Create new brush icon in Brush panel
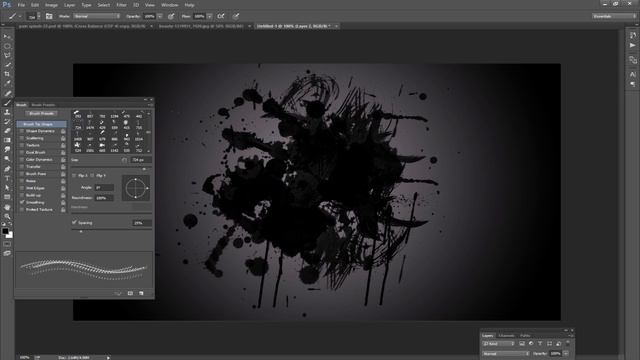 pyautogui.click(x=141, y=293)
